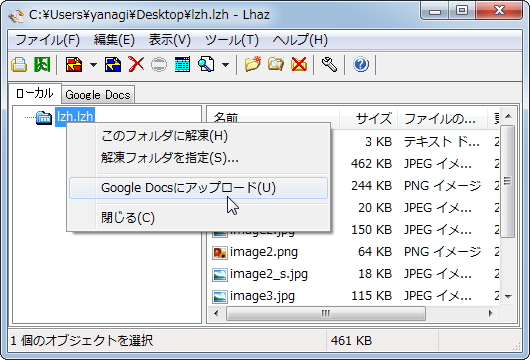Image resolution: width=530 pixels, height=360 pixels.
Task: Click the 115 KB size cell
Action: point(371,296)
